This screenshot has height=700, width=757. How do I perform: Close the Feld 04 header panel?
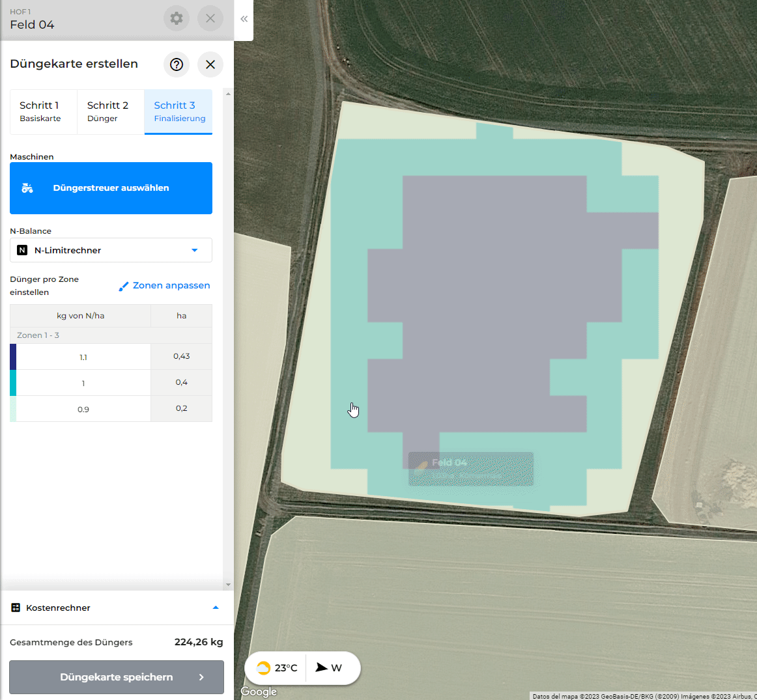pos(210,18)
